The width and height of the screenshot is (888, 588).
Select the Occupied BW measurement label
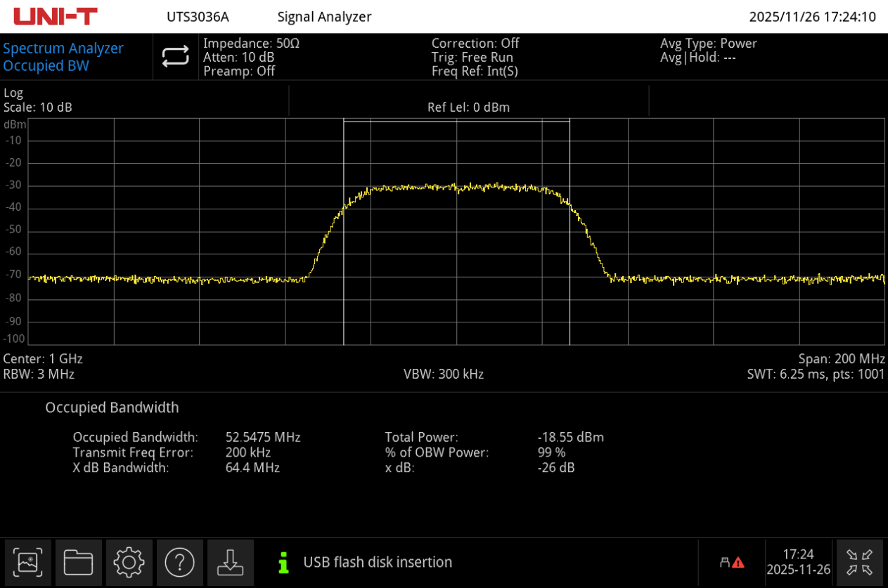[44, 65]
